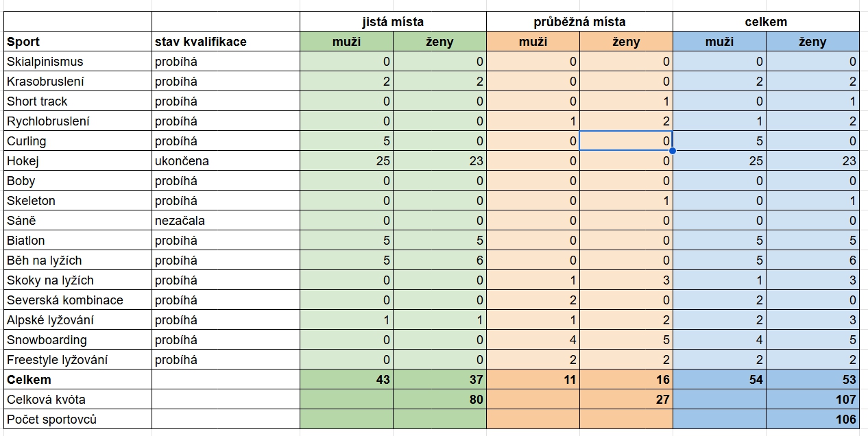Select the 'Severská kombinace' sport cell

pyautogui.click(x=78, y=300)
